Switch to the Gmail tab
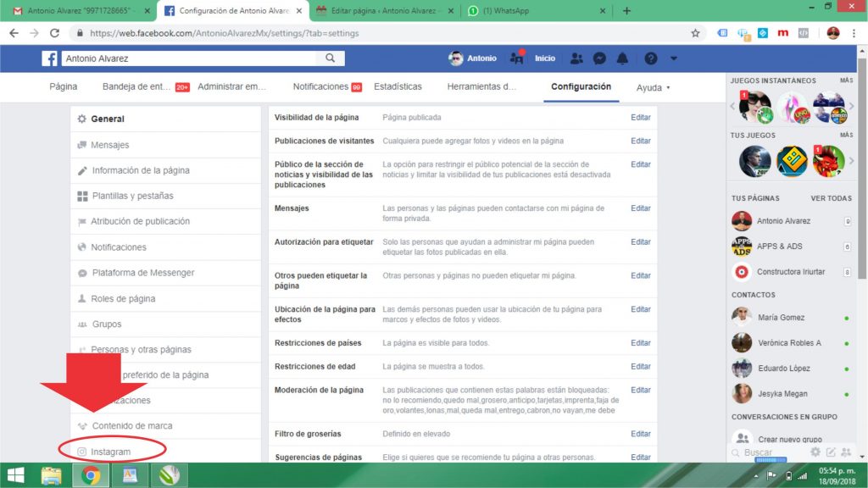 coord(81,10)
